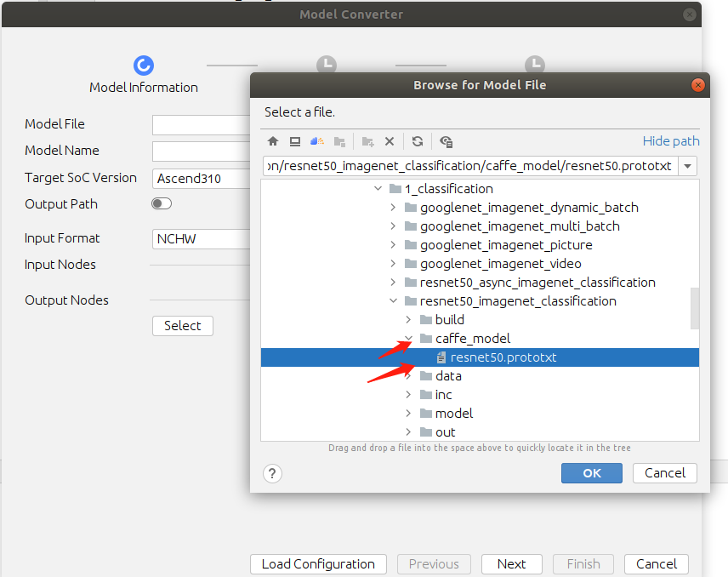Select googlenet_imagenet_picture folder row
The height and width of the screenshot is (577, 728).
click(x=480, y=245)
